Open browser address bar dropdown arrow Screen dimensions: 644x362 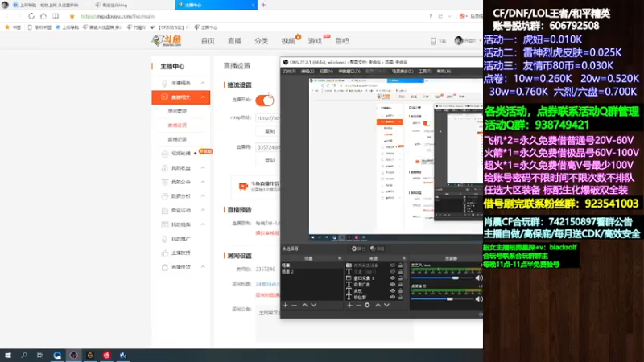click(x=449, y=16)
